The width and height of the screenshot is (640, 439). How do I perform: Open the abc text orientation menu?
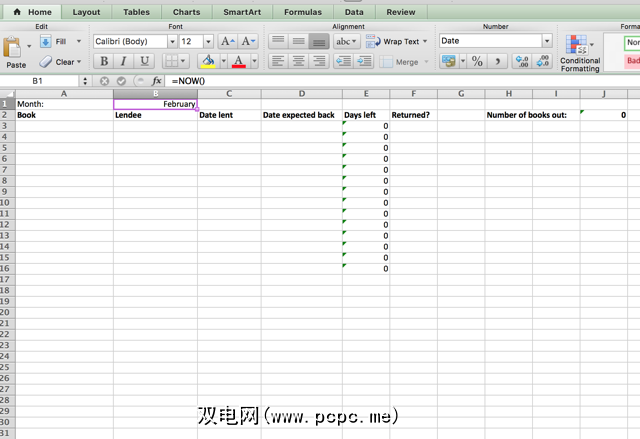pyautogui.click(x=347, y=41)
